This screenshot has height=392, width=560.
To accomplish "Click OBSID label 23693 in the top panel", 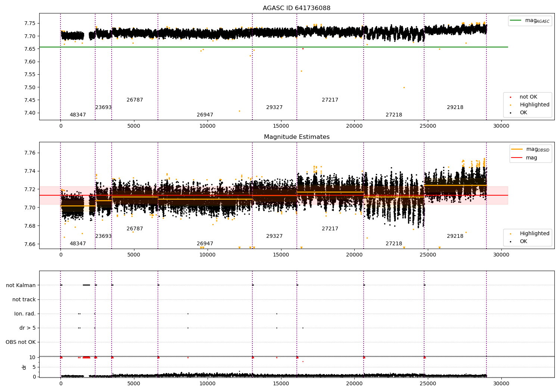I will click(103, 108).
